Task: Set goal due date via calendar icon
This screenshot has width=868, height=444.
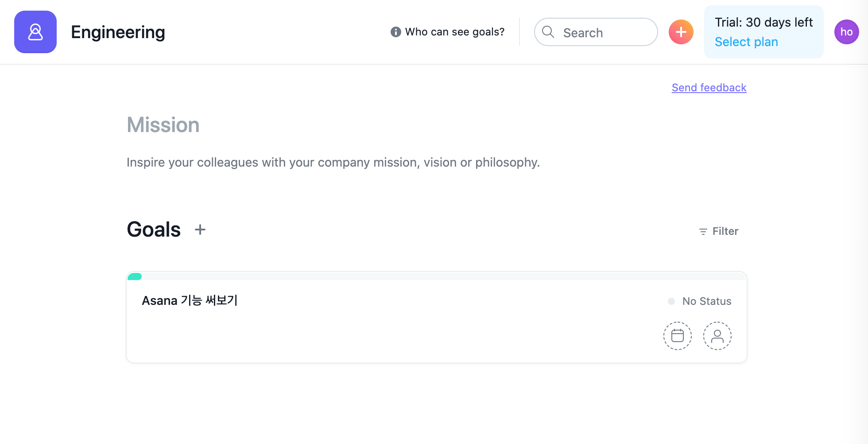Action: click(x=677, y=336)
